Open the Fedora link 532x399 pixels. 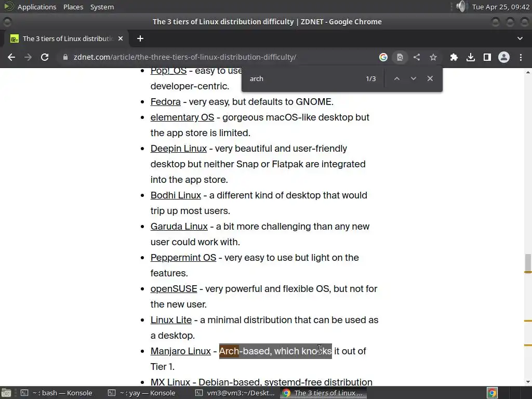pos(166,102)
